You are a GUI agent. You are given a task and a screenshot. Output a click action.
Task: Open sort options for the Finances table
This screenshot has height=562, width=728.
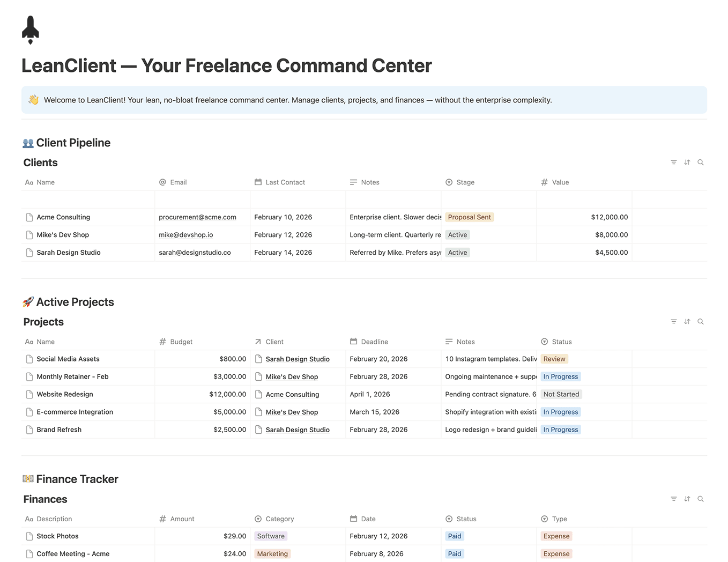click(687, 499)
